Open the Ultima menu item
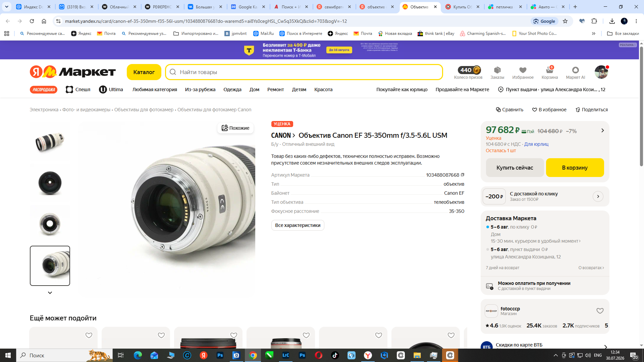 click(x=111, y=89)
